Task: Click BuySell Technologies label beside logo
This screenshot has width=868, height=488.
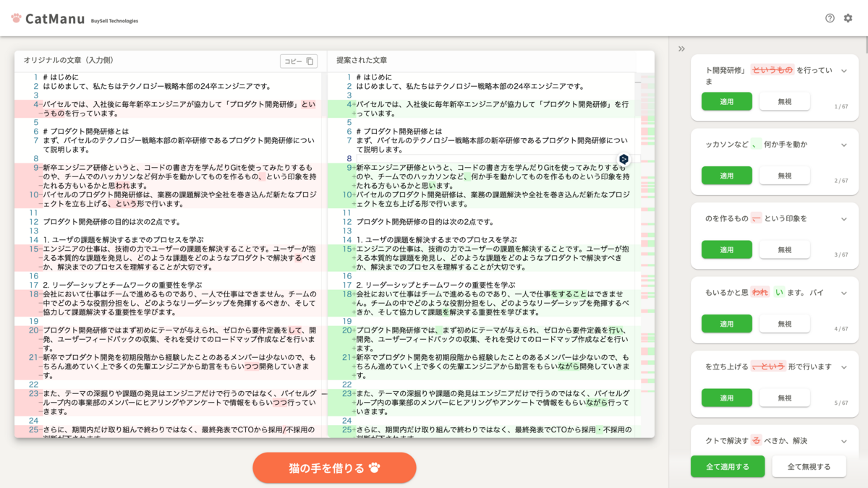Action: point(114,21)
